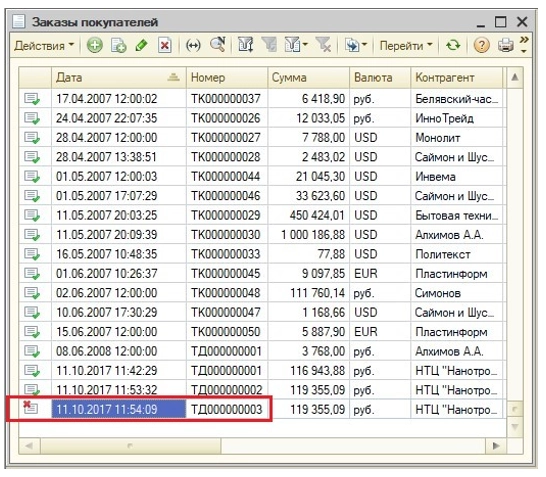546x477 pixels.
Task: Click the Номер column header
Action: [227, 77]
